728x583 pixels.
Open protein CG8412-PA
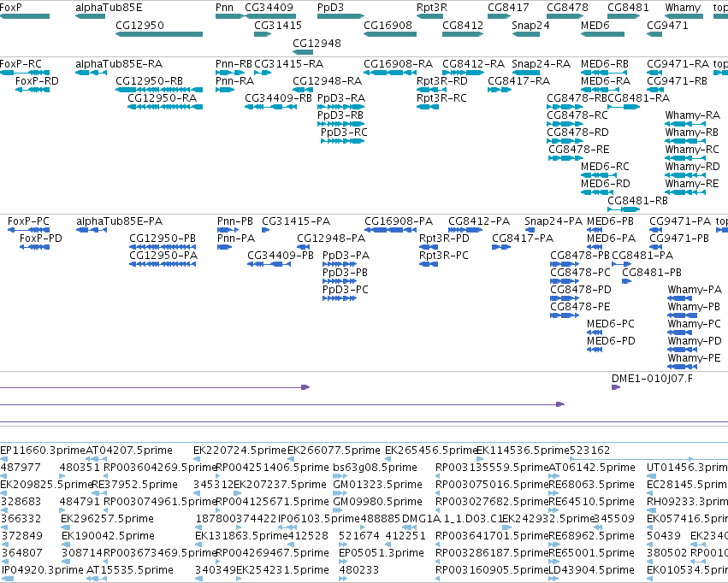click(x=479, y=221)
